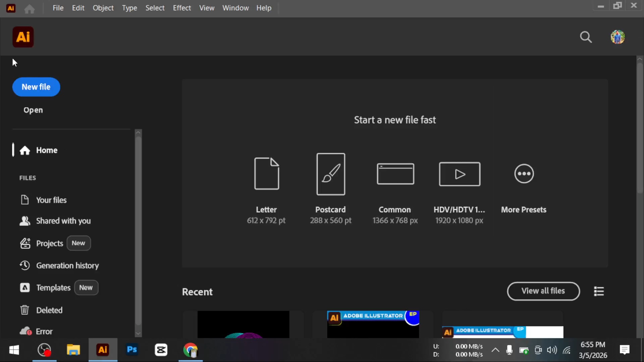This screenshot has height=362, width=644.
Task: Switch Recent files to list view
Action: [x=599, y=291]
